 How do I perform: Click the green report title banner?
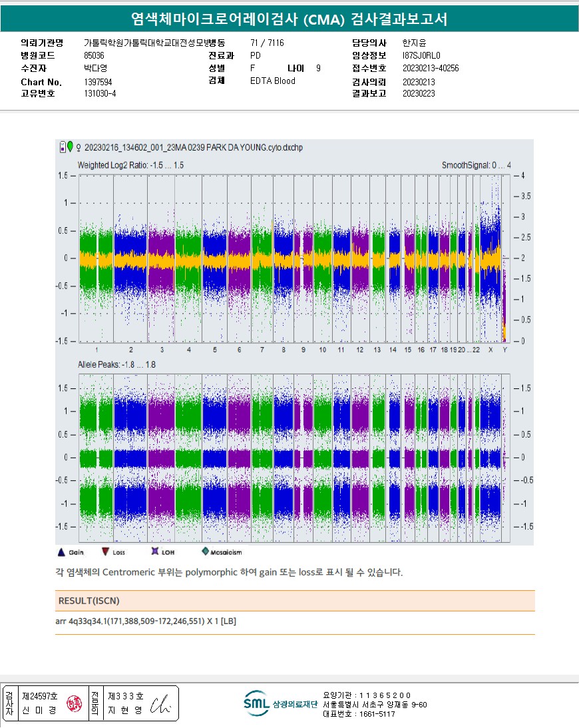coord(289,19)
